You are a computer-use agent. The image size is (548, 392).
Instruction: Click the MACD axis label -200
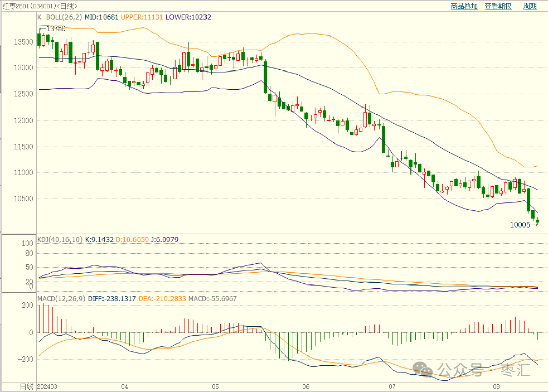(26, 359)
